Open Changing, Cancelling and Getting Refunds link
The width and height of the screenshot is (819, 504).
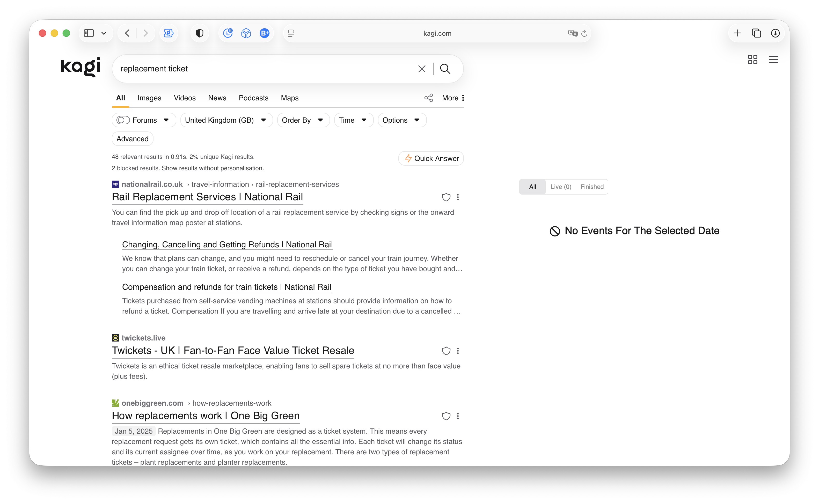pyautogui.click(x=227, y=245)
